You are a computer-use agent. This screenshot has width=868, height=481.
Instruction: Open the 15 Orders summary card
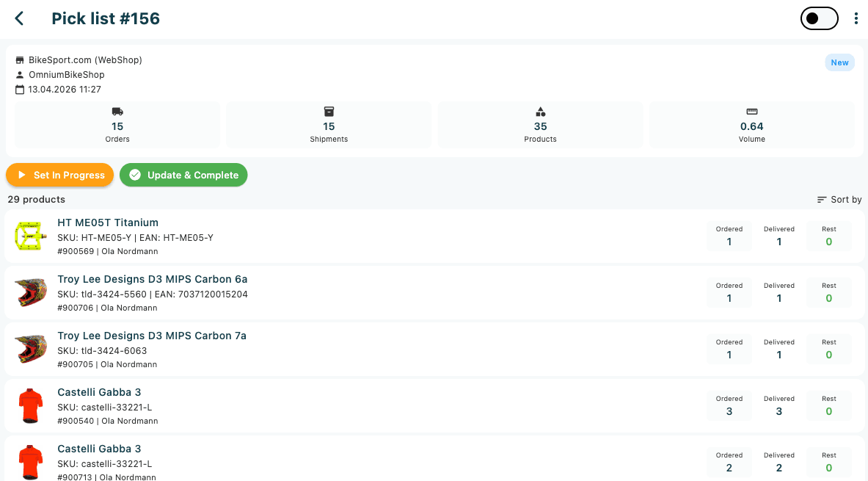click(117, 125)
